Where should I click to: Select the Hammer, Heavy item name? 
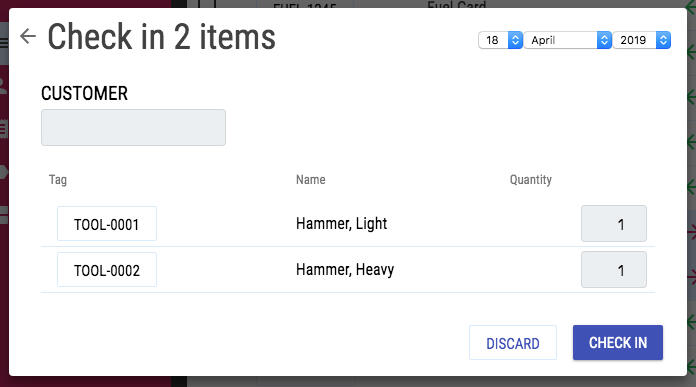pos(345,270)
